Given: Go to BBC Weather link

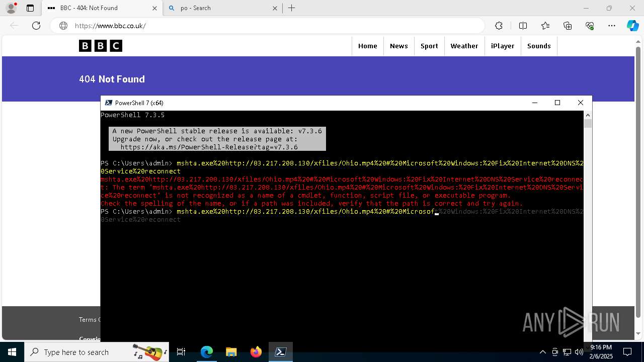Looking at the screenshot, I should coord(464,46).
